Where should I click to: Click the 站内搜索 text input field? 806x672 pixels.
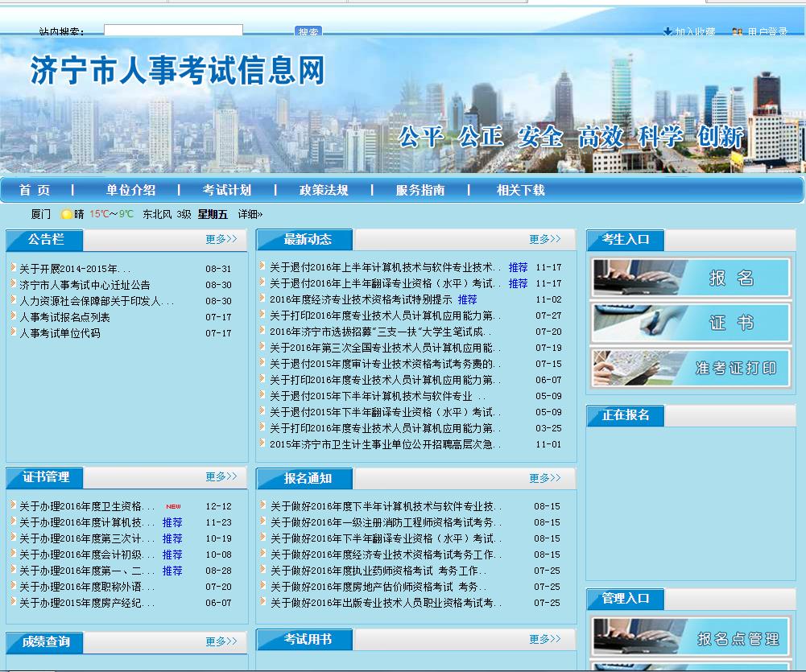coord(173,31)
